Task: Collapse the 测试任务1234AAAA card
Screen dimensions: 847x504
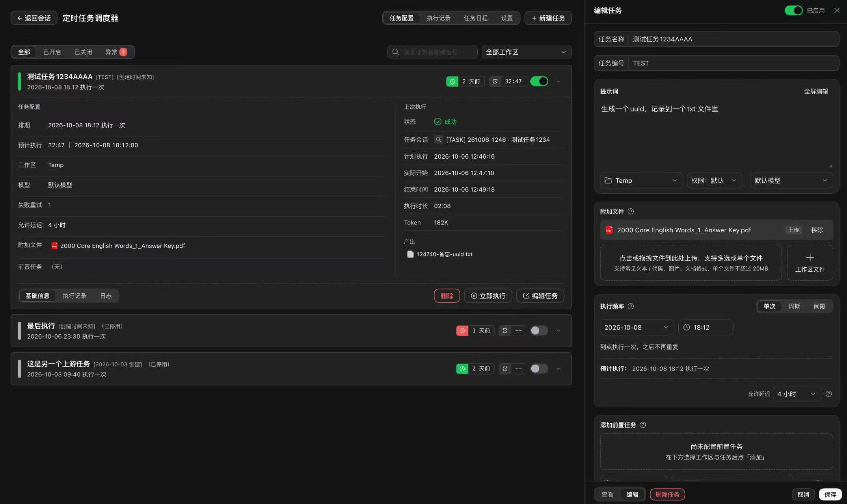Action: pos(558,82)
